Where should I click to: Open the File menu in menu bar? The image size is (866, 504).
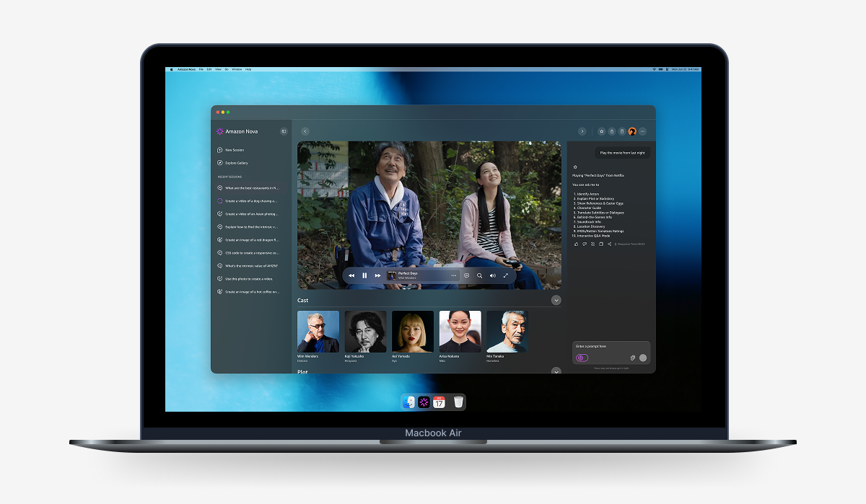[x=201, y=69]
